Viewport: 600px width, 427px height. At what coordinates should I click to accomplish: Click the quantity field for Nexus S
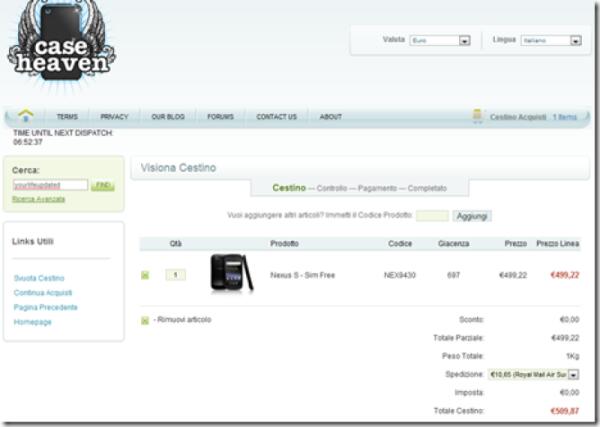tap(176, 275)
